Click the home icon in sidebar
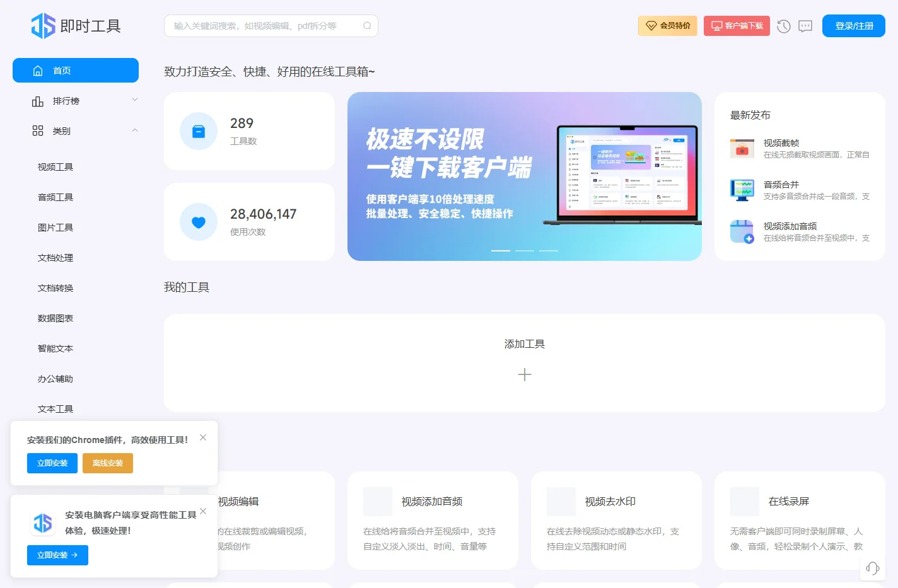The height and width of the screenshot is (588, 898). click(38, 71)
